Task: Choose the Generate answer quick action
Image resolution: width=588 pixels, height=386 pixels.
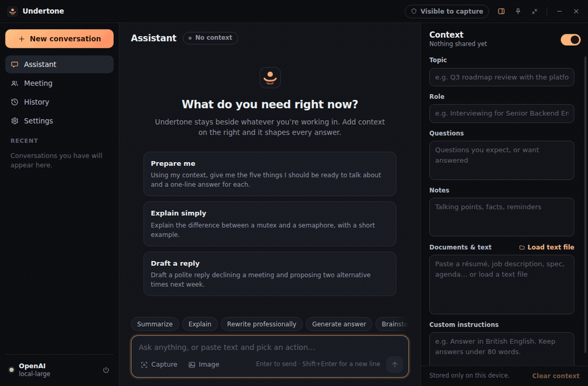Action: [339, 324]
